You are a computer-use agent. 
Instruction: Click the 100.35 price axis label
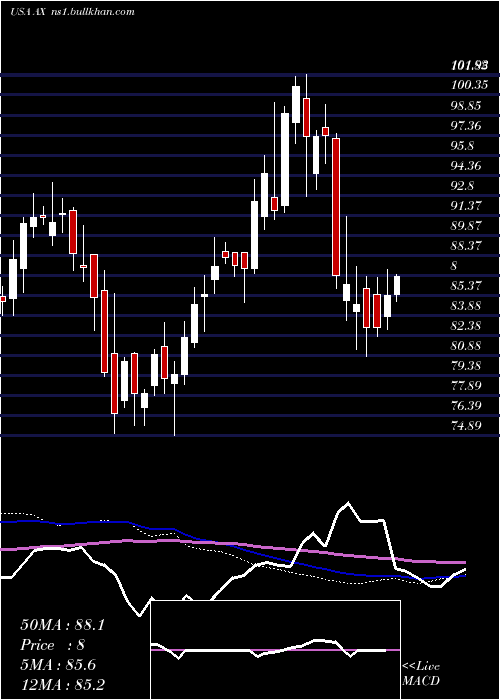point(469,85)
